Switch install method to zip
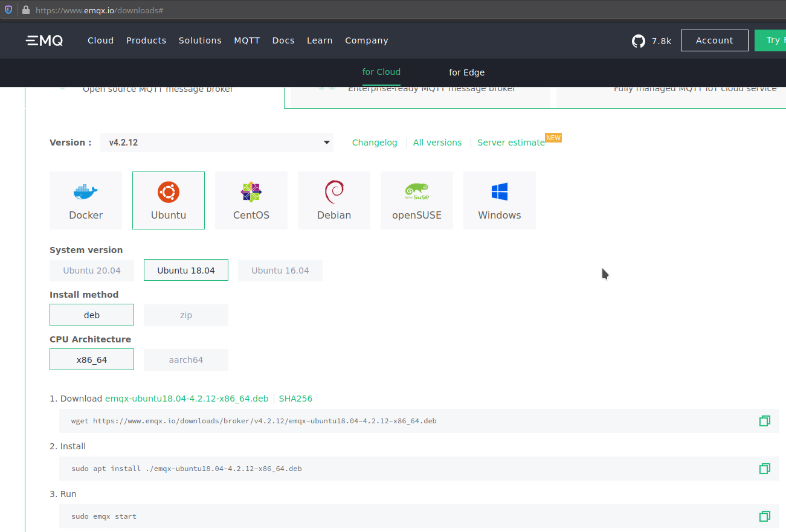The image size is (786, 532). [185, 315]
